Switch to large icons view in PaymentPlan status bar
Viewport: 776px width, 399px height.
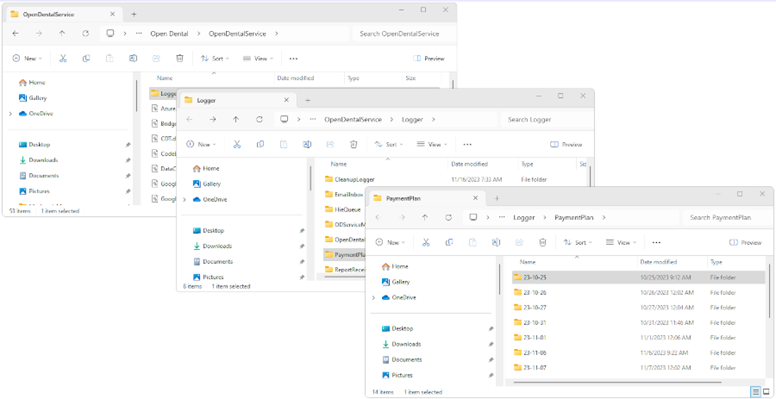pos(766,392)
